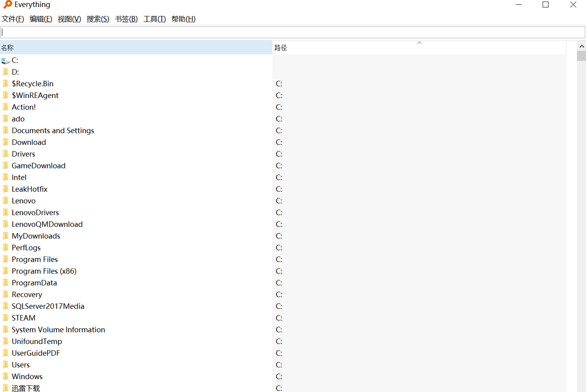Click the C: path of Drivers row
Viewport: 586px width, 392px height.
tap(279, 154)
